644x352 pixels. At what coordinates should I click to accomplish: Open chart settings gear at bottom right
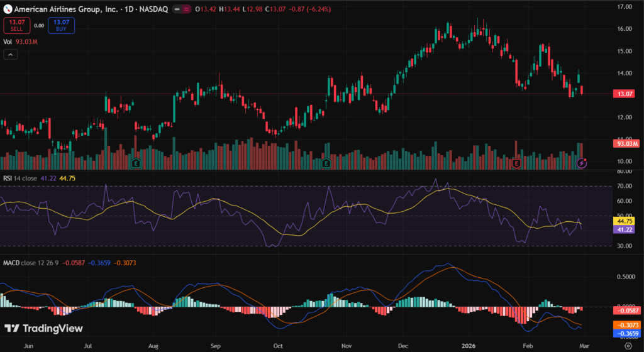pyautogui.click(x=629, y=345)
